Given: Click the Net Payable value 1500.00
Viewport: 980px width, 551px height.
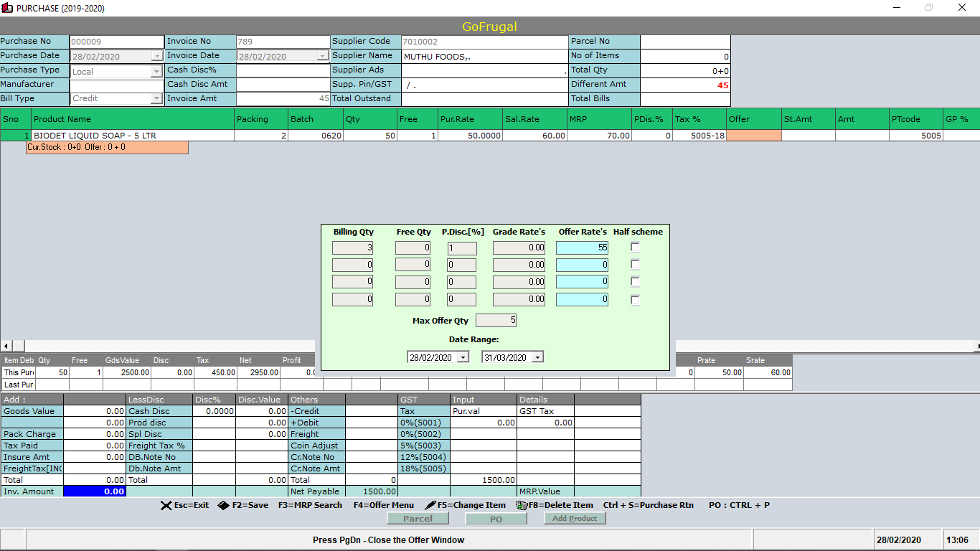Looking at the screenshot, I should (x=372, y=491).
